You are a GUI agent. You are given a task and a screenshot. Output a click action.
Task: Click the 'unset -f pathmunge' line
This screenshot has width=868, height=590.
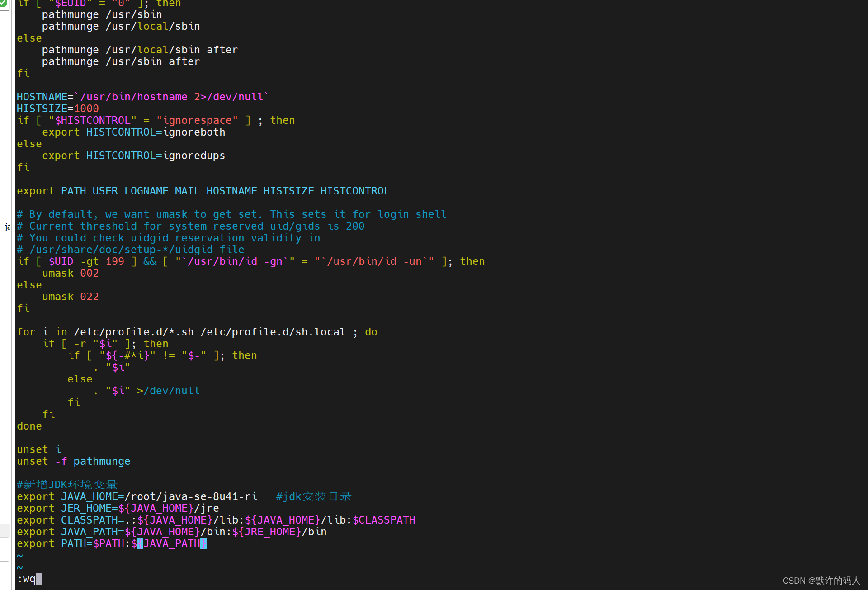click(x=73, y=461)
